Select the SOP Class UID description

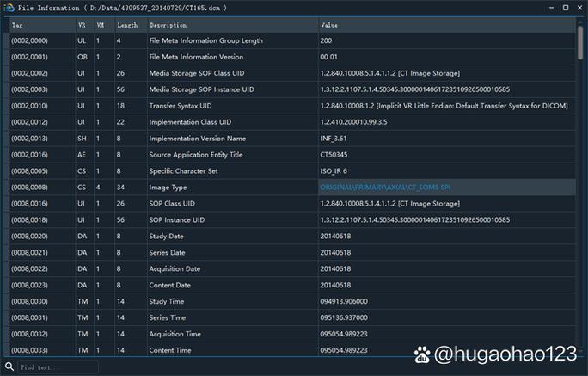(172, 204)
